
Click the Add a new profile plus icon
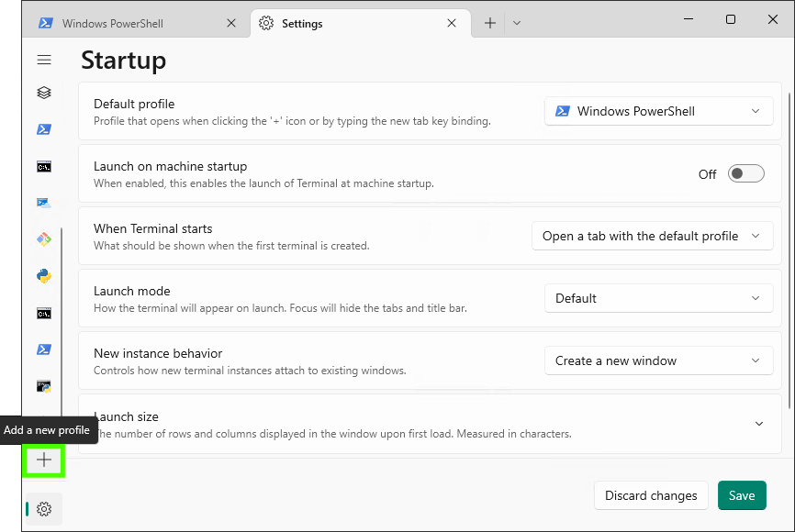(x=44, y=460)
